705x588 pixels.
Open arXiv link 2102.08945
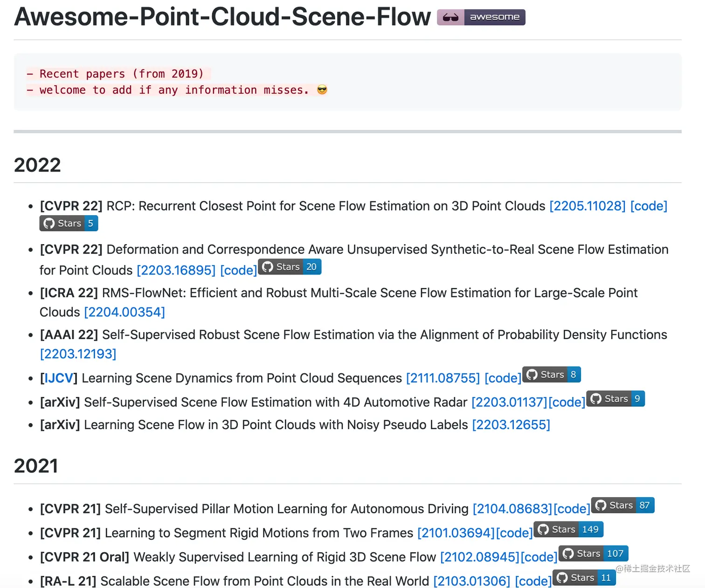tap(480, 557)
